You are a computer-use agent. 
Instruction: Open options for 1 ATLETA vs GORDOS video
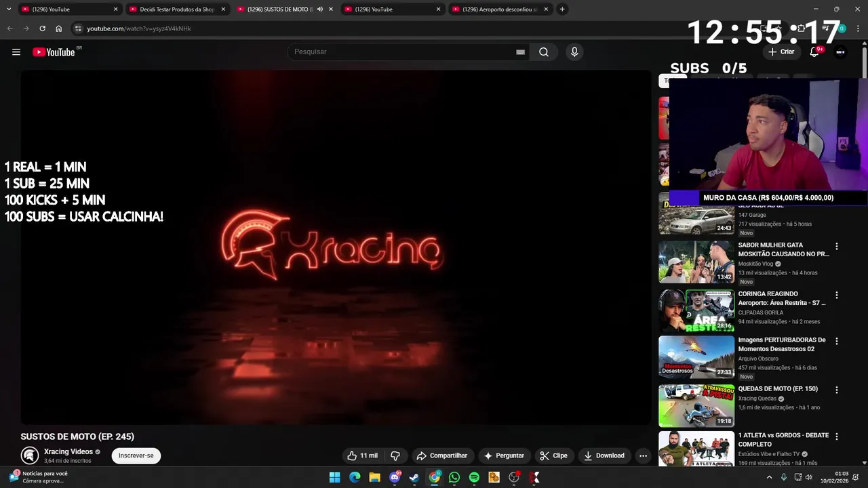point(837,436)
